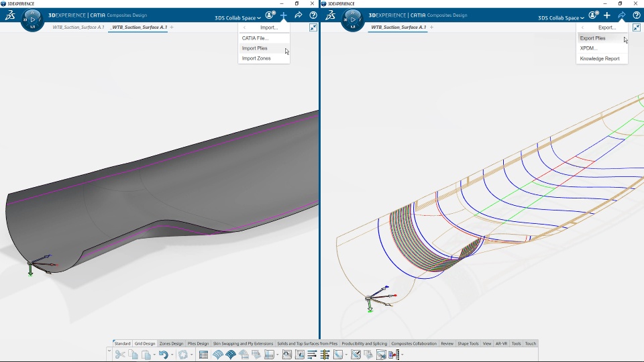
Task: Click the first blue grid surface icon
Action: coord(217,354)
